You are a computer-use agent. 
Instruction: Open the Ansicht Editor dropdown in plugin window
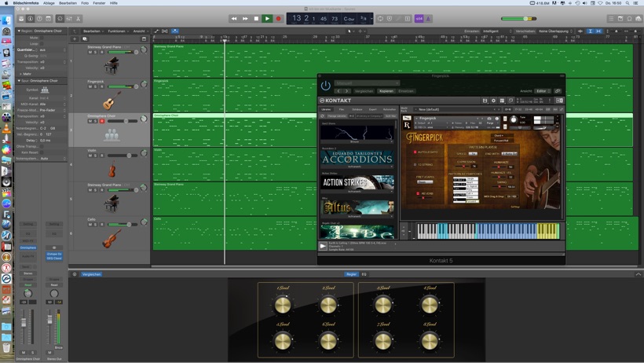click(543, 91)
